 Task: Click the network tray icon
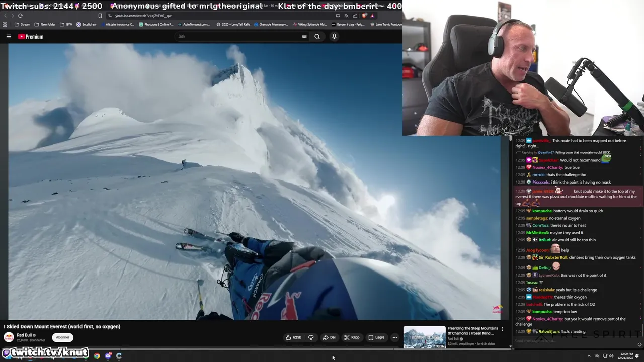click(605, 356)
